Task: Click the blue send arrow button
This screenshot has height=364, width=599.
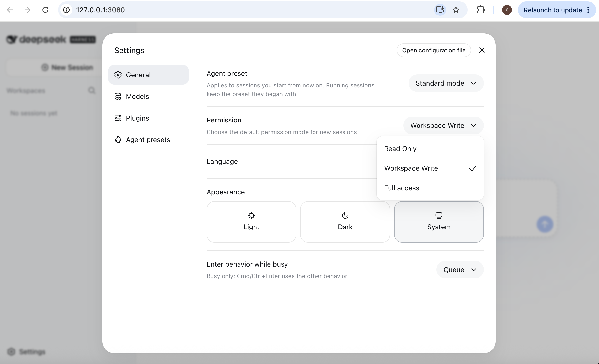Action: [x=545, y=224]
